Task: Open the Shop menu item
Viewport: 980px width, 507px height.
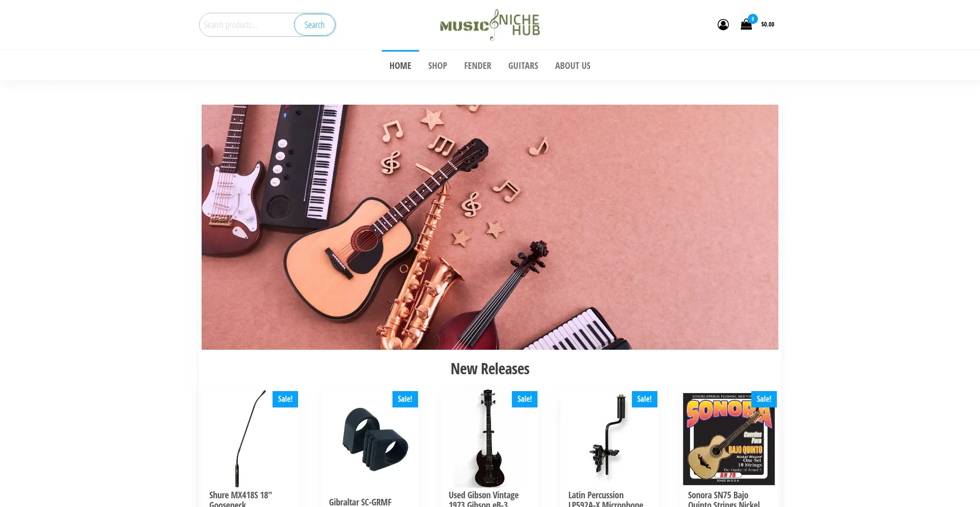Action: tap(437, 66)
